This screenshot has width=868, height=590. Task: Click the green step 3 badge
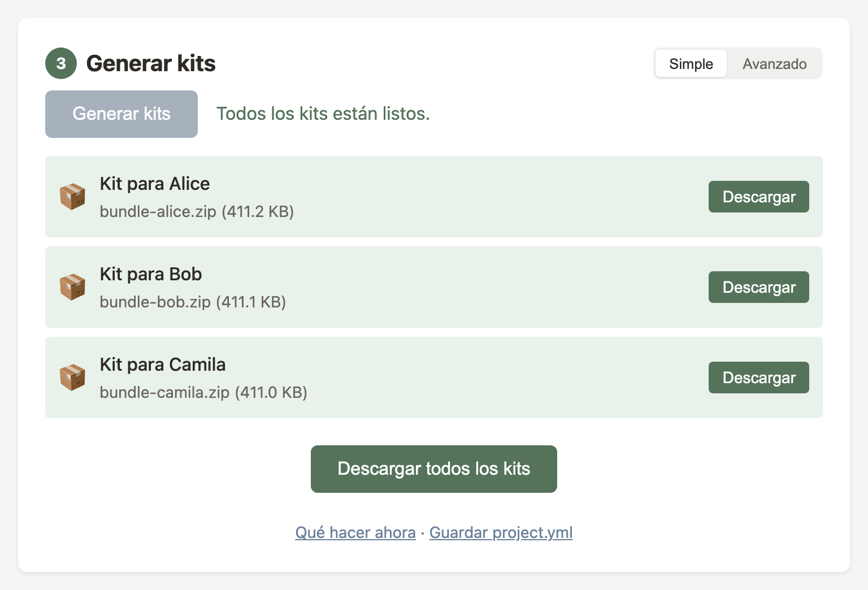60,63
